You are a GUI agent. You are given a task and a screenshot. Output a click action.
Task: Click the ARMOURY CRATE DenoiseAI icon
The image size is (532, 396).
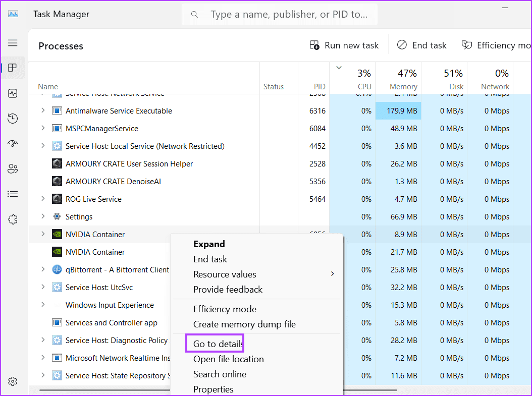click(x=57, y=182)
